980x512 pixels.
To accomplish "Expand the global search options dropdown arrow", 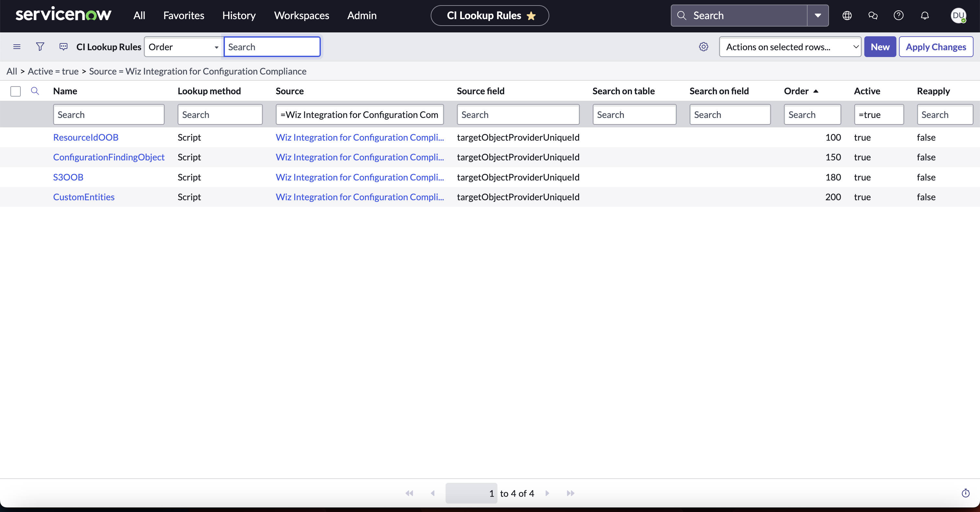I will [x=818, y=16].
